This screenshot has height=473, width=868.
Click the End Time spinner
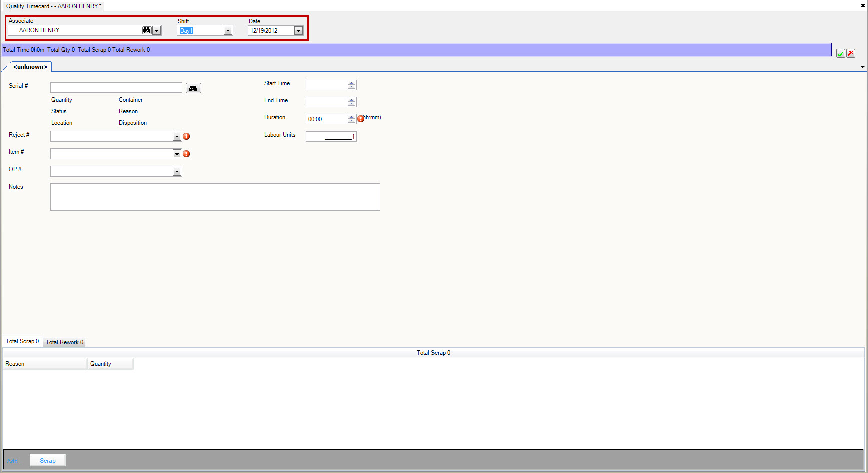pyautogui.click(x=352, y=102)
